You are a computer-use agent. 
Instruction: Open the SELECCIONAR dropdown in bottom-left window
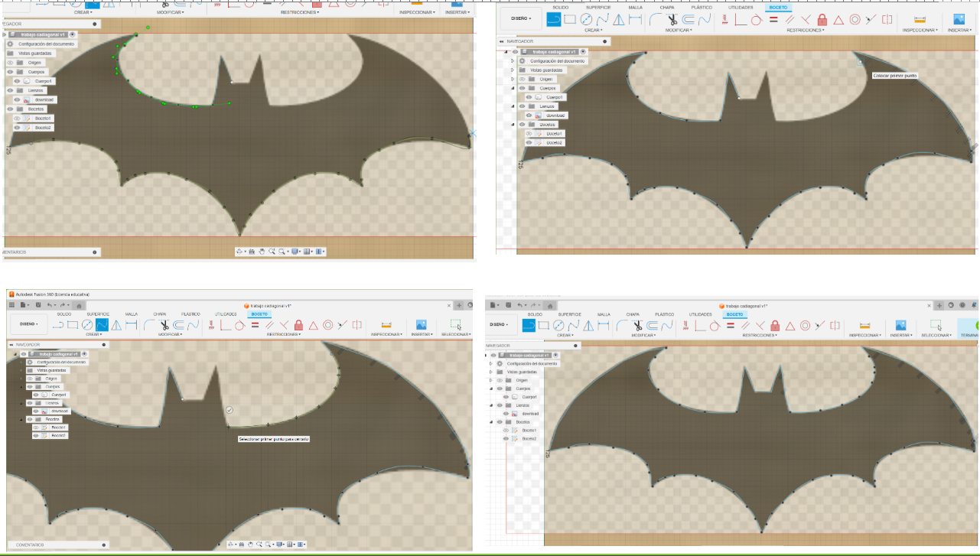(x=456, y=335)
